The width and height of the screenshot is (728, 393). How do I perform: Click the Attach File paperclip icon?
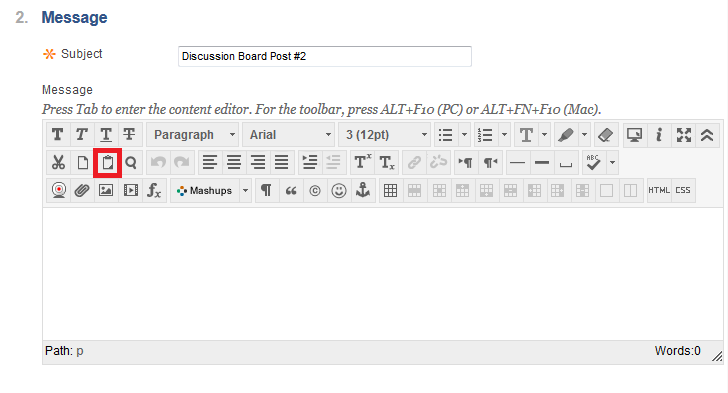(82, 190)
